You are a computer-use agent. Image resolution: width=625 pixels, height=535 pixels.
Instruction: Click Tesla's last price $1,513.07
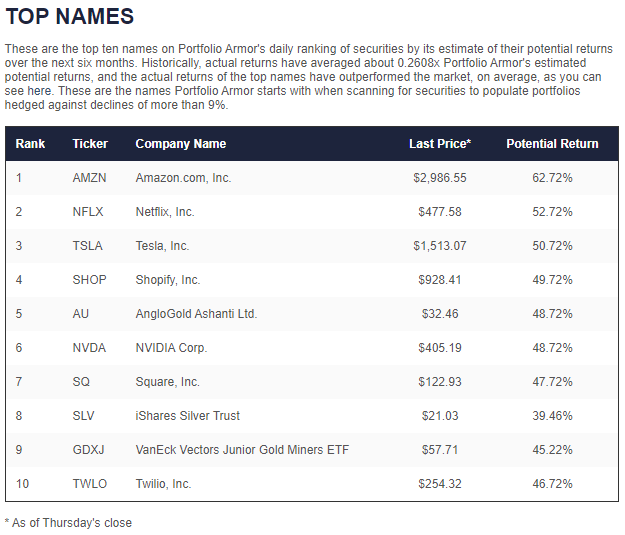coord(440,246)
